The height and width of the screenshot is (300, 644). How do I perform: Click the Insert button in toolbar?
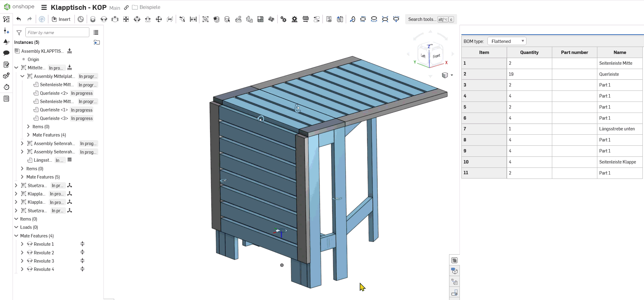(61, 19)
